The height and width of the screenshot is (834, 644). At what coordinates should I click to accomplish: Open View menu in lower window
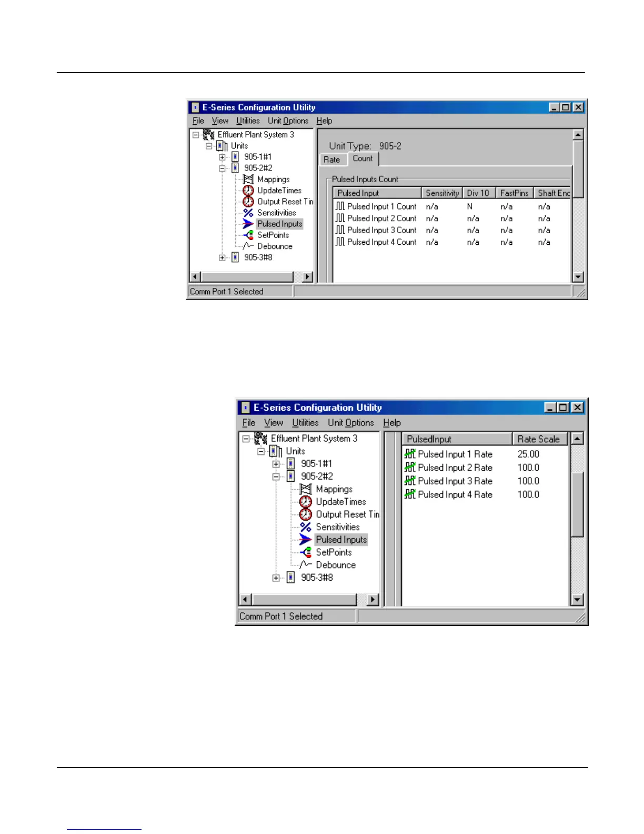274,423
